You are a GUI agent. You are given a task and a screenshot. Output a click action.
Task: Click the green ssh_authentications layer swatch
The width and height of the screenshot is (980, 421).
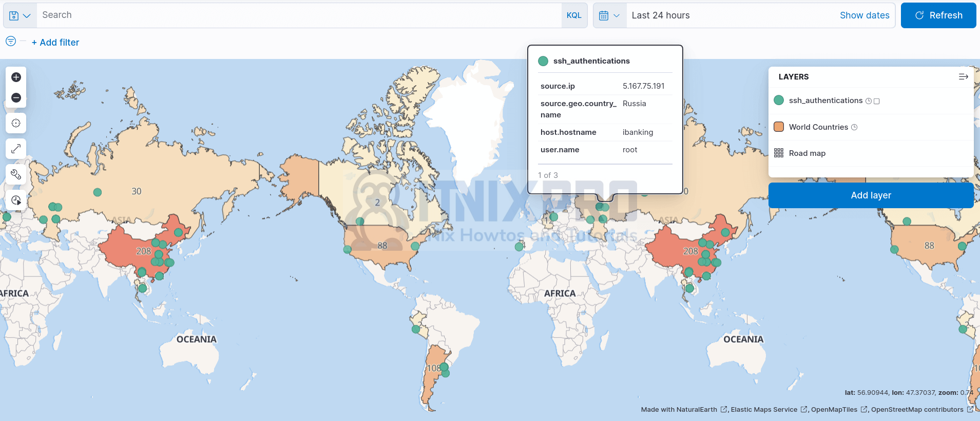click(x=779, y=101)
